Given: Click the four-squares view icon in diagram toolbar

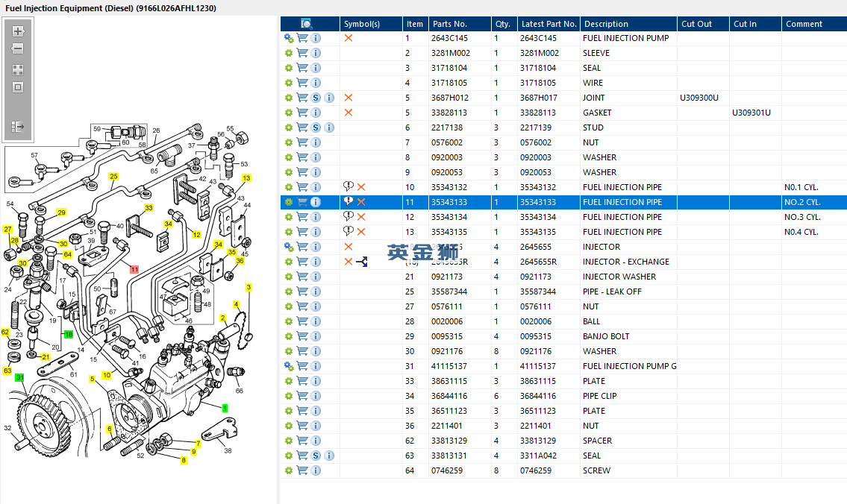Looking at the screenshot, I should 18,70.
